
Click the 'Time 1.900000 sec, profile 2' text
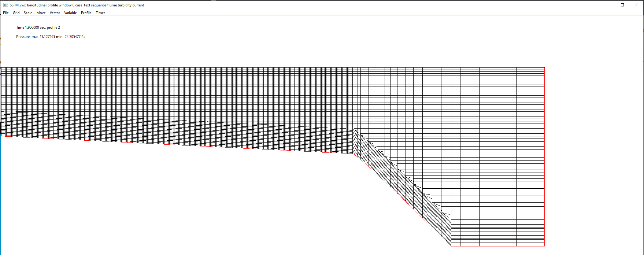(38, 28)
